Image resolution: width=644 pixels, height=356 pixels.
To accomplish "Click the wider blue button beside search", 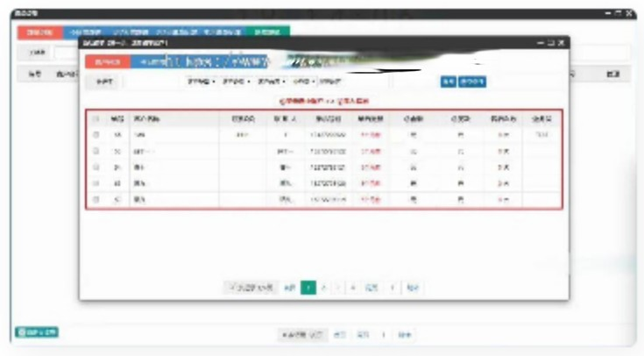I will click(472, 82).
